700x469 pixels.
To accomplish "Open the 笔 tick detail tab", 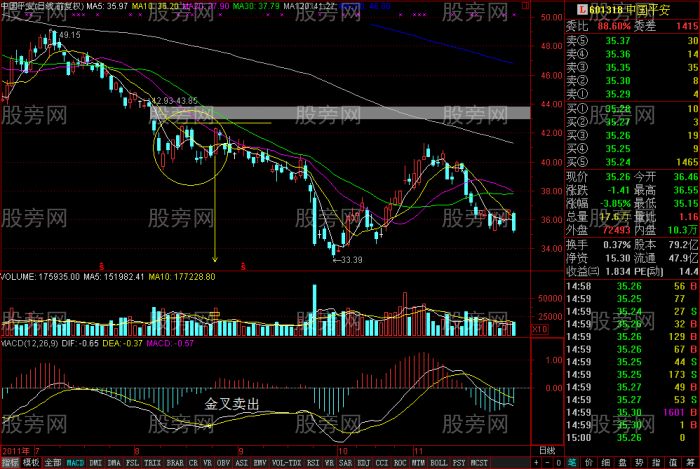I will (572, 463).
